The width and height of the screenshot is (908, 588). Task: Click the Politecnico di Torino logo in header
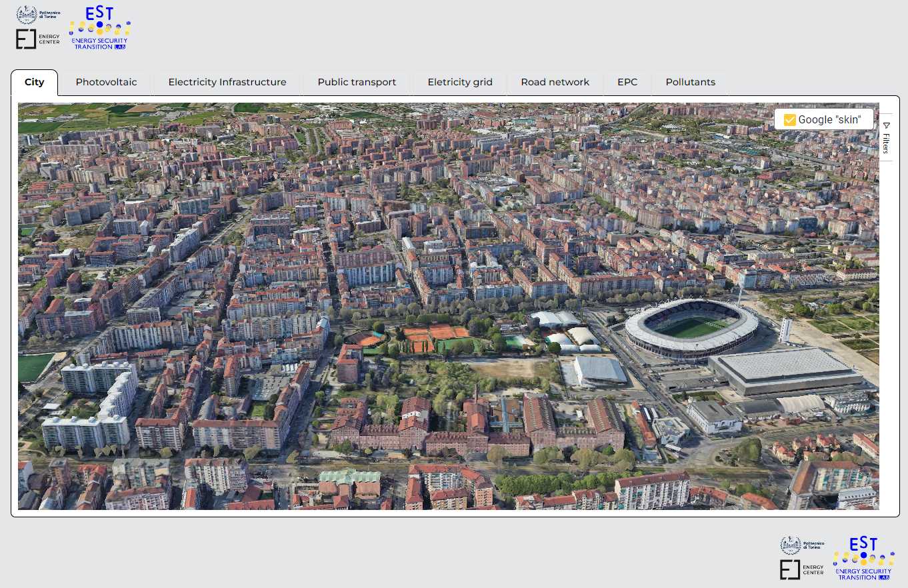pyautogui.click(x=37, y=15)
